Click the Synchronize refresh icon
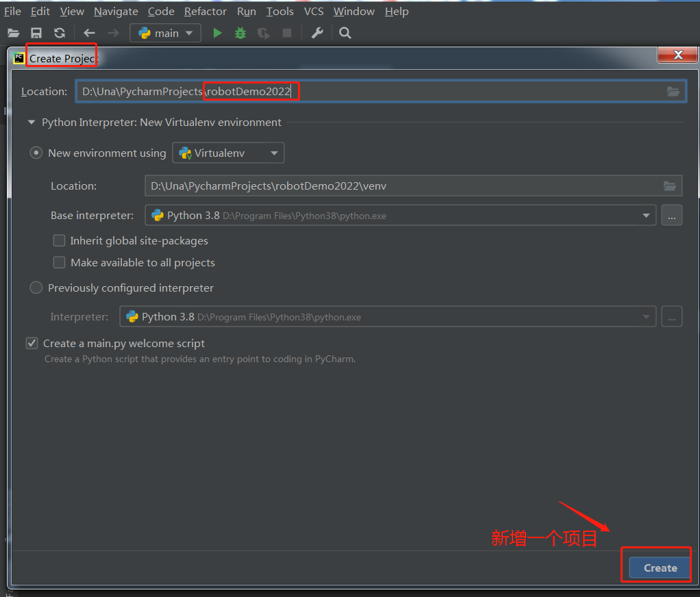Image resolution: width=700 pixels, height=597 pixels. [x=60, y=32]
